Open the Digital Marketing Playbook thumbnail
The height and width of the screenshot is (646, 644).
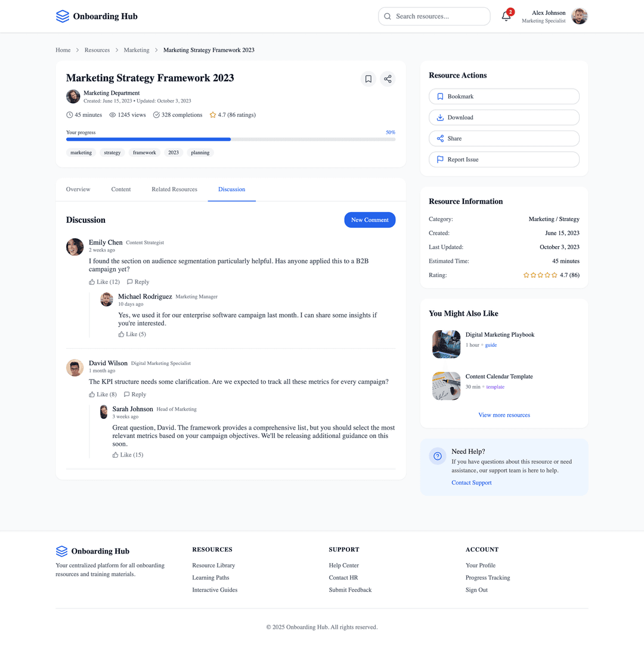pyautogui.click(x=446, y=344)
